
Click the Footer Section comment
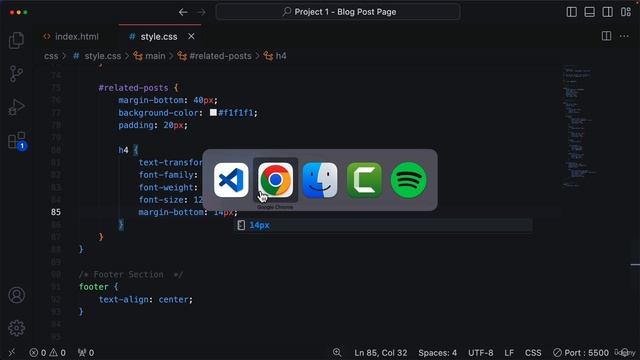(131, 274)
